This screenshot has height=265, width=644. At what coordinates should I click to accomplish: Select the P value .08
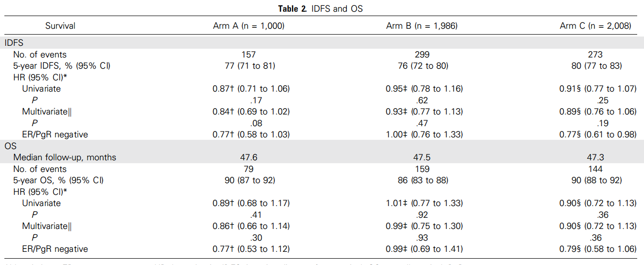tap(249, 123)
